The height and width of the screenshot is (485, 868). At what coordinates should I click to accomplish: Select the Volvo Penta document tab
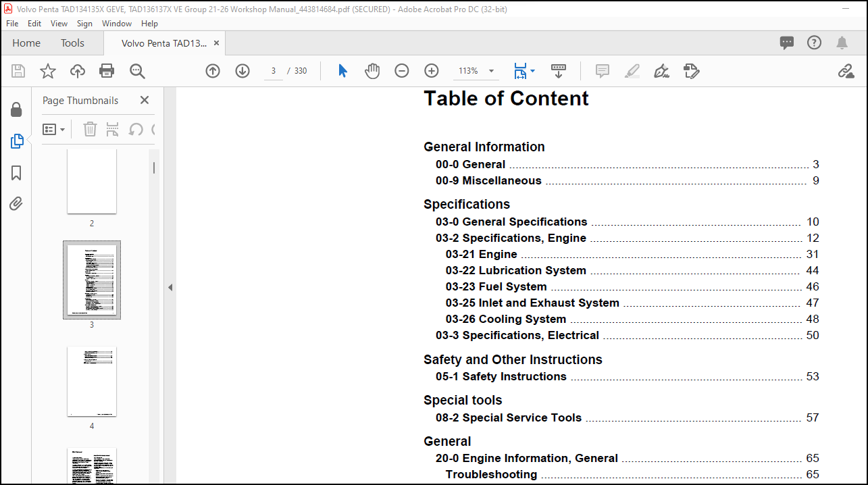point(164,43)
